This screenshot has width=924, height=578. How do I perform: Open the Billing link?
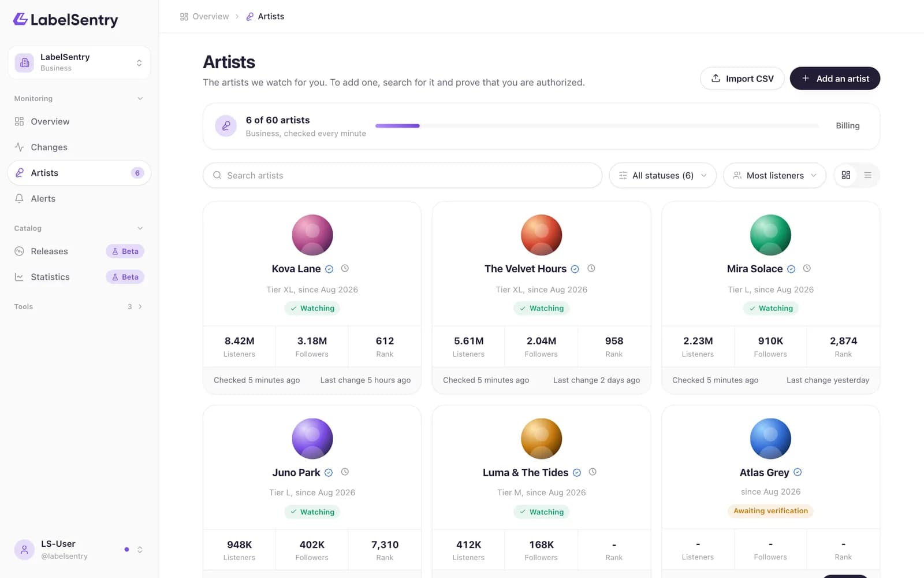point(847,125)
